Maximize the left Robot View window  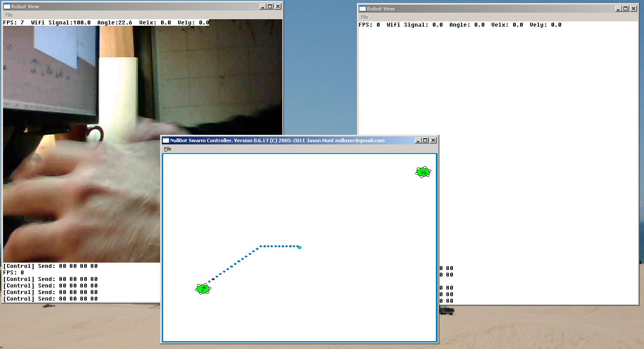coord(270,7)
